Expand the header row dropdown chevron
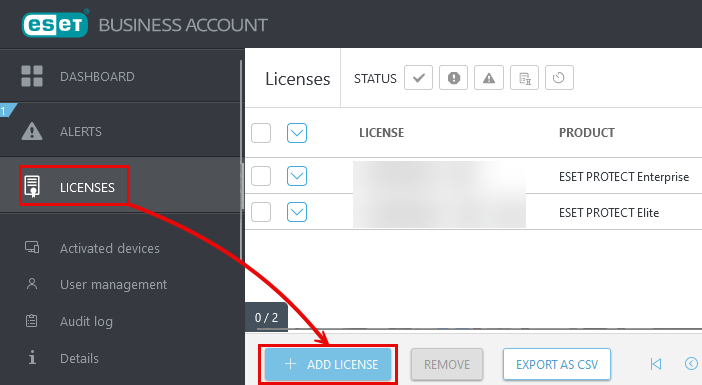Viewport: 702px width, 385px height. pyautogui.click(x=297, y=133)
